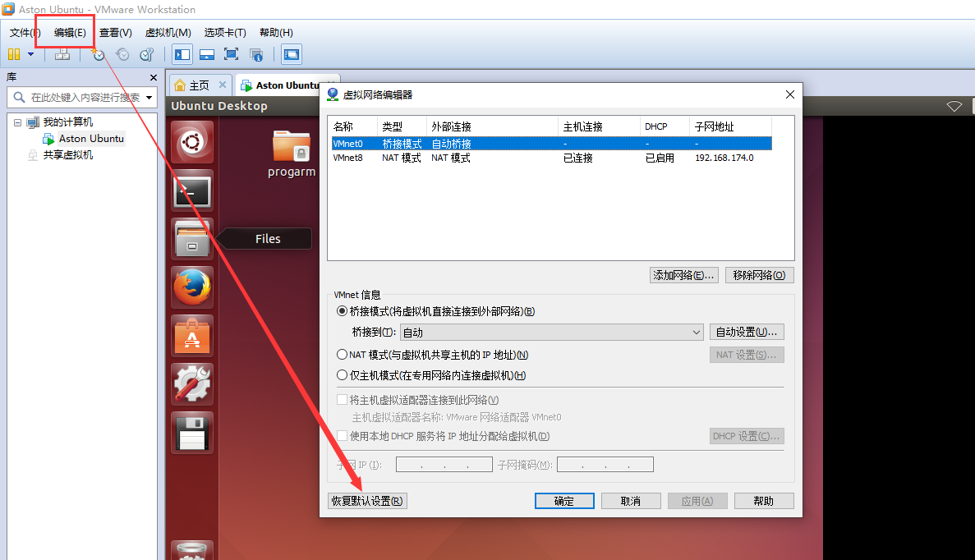Screen dimensions: 975x560
Task: Open the snapshot manager wrench-clock icon
Action: 147,55
